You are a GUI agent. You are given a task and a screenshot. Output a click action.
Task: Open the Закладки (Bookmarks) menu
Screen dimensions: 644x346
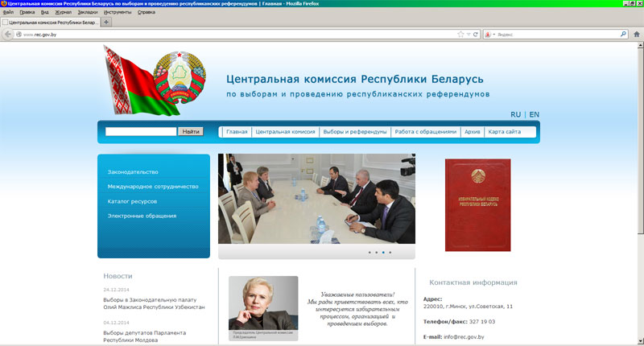88,13
